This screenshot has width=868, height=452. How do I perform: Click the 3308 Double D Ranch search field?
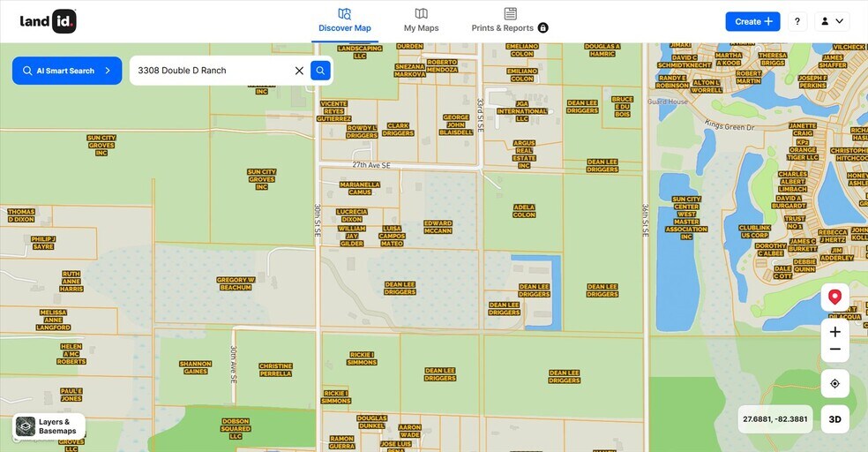[213, 71]
